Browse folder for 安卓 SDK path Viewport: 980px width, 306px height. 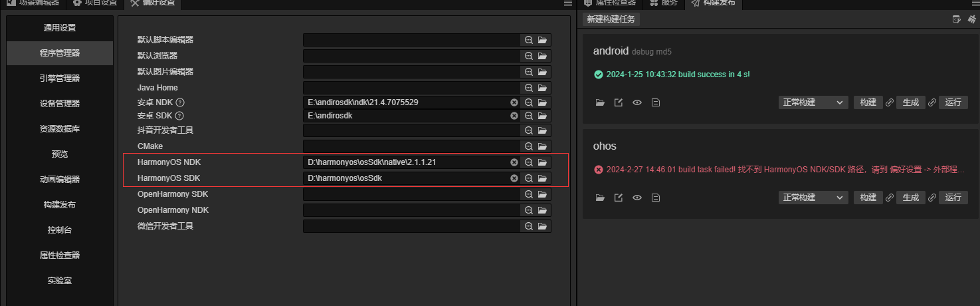(x=542, y=116)
